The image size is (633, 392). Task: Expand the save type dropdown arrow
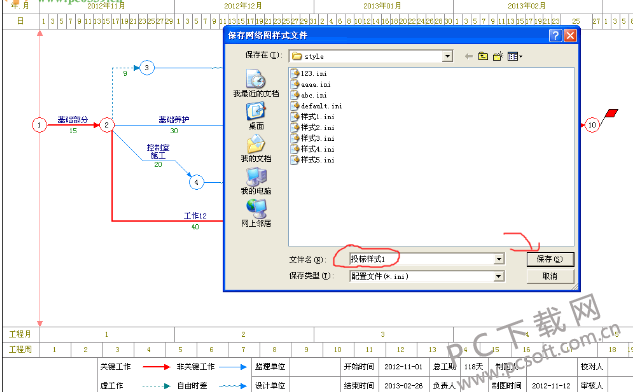(499, 276)
